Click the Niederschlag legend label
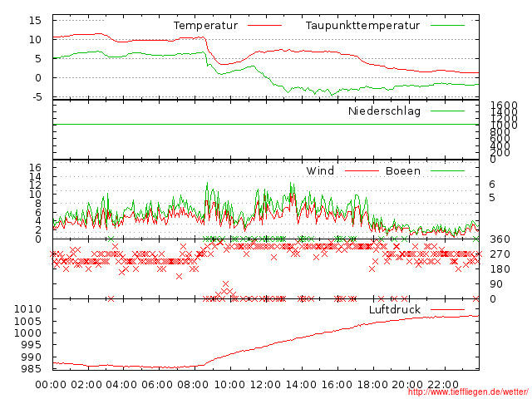The height and width of the screenshot is (399, 532). coord(384,111)
